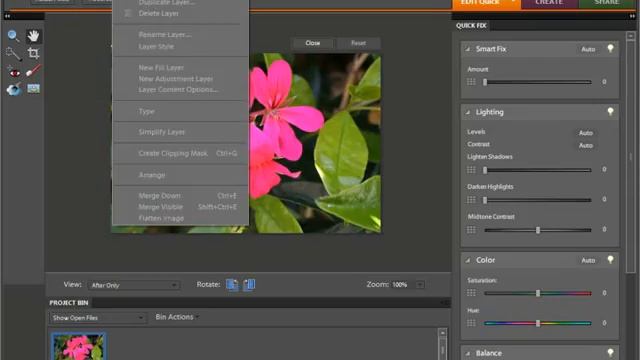640x360 pixels.
Task: Show Balance tip lightbulb
Action: pyautogui.click(x=610, y=353)
